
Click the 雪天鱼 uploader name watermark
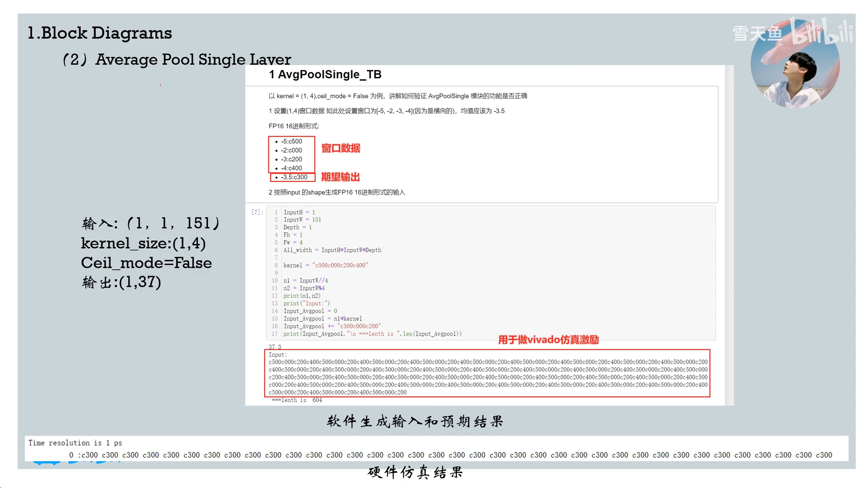click(x=757, y=34)
